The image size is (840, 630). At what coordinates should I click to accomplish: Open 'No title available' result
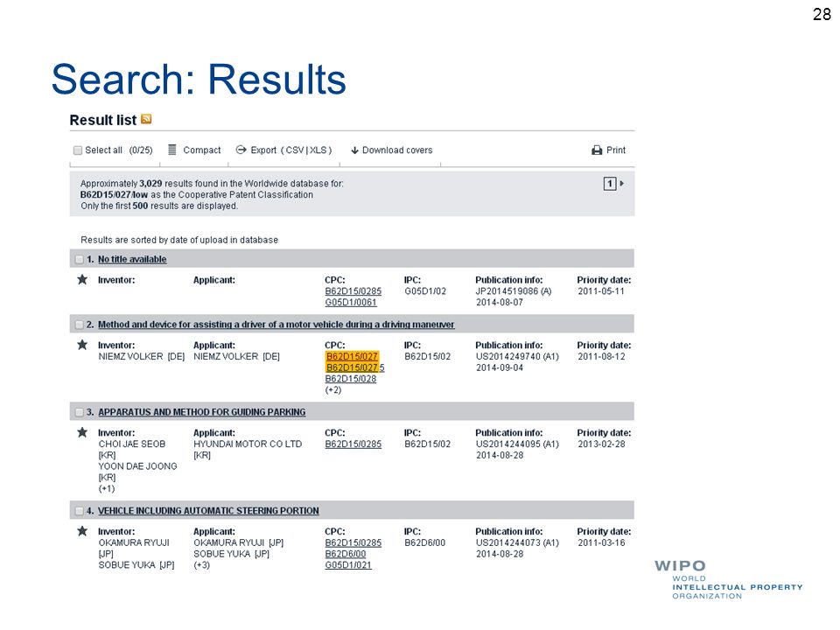(132, 259)
